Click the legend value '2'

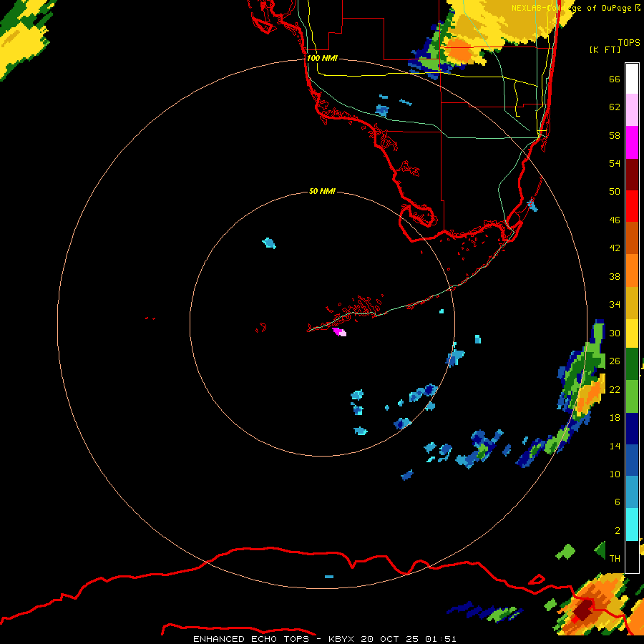[x=617, y=531]
